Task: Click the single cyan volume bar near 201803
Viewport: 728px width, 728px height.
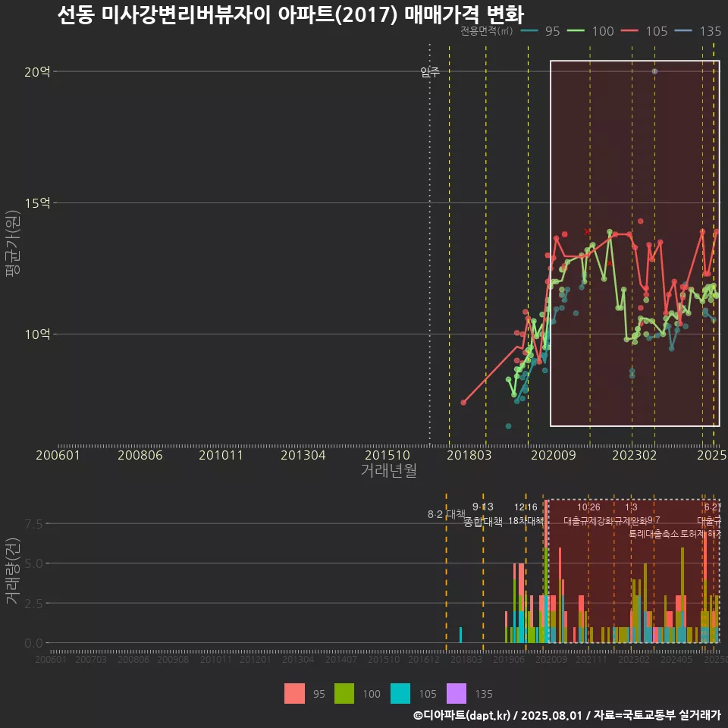Action: 460,635
